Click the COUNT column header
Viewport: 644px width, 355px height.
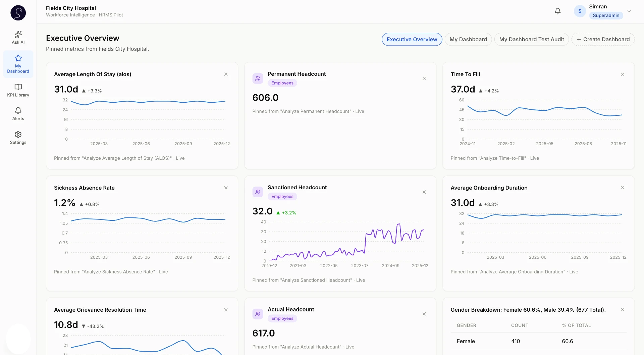(520, 325)
